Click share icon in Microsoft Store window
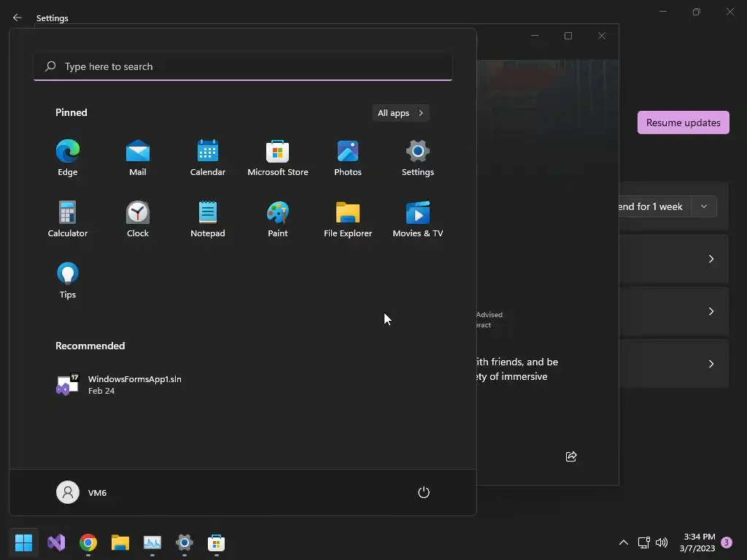 [571, 456]
